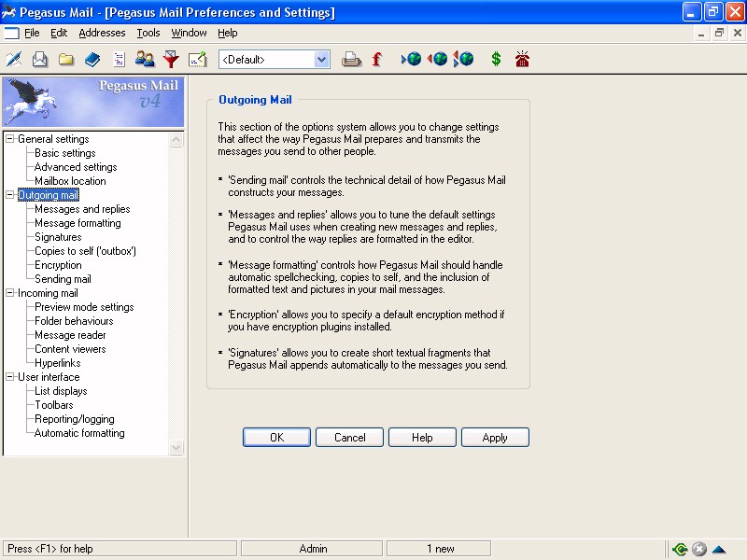Select Messages and replies in the tree
Image resolution: width=747 pixels, height=560 pixels.
[82, 209]
